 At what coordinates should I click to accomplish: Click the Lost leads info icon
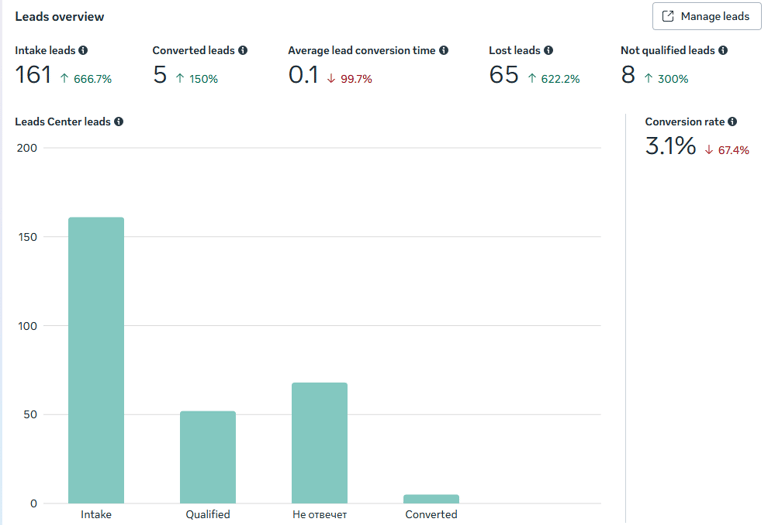[x=548, y=50]
